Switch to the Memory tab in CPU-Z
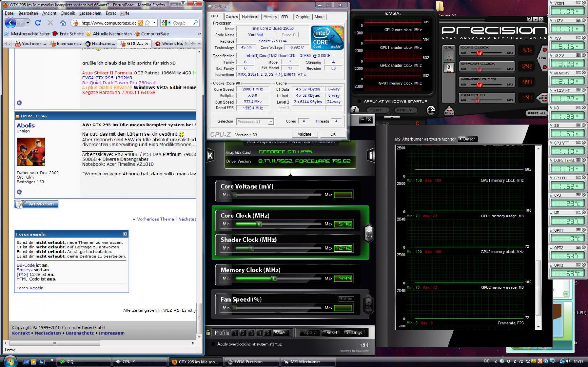Viewport: 588px width, 367px height. pyautogui.click(x=270, y=17)
